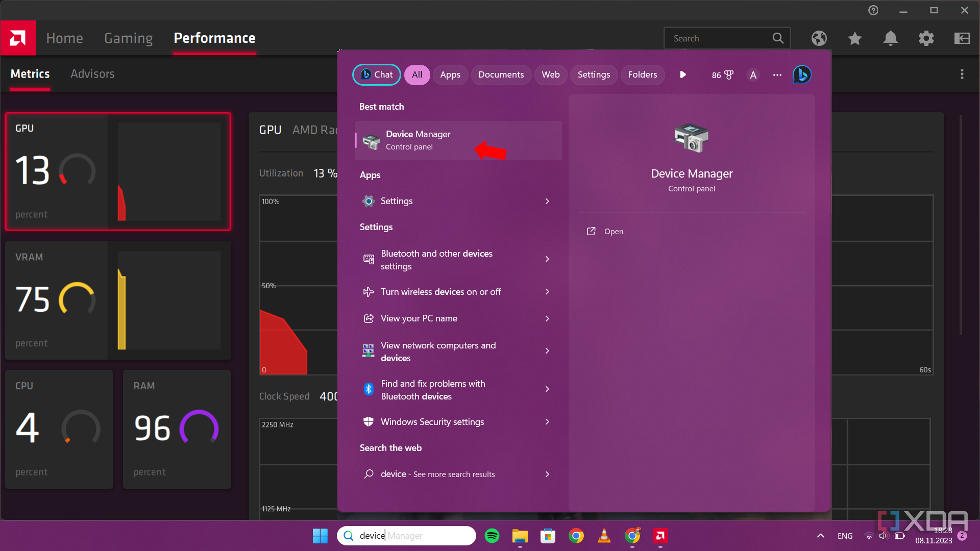Image resolution: width=980 pixels, height=551 pixels.
Task: Click Open for Device Manager
Action: click(x=613, y=232)
